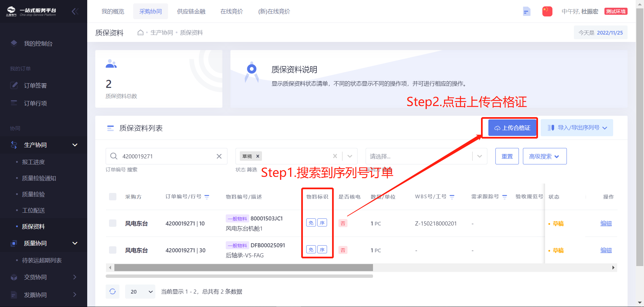Viewport: 644px width, 307px height.
Task: Open the page size dropdown showing 20
Action: [140, 292]
